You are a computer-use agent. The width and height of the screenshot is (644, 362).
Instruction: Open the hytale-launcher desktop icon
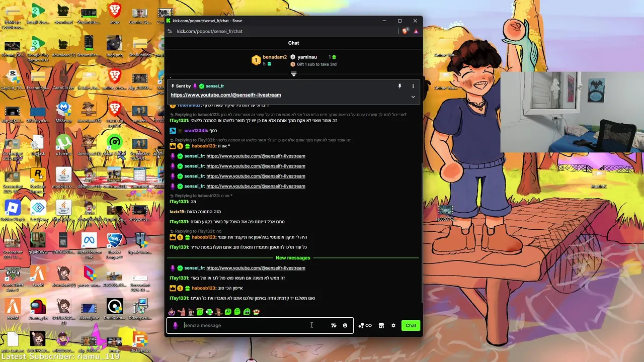coord(140,244)
